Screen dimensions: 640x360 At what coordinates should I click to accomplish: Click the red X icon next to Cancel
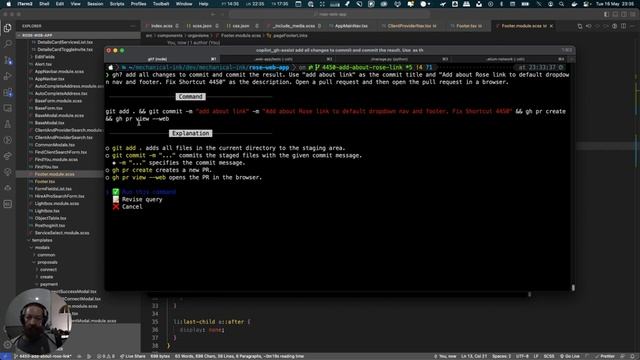116,207
